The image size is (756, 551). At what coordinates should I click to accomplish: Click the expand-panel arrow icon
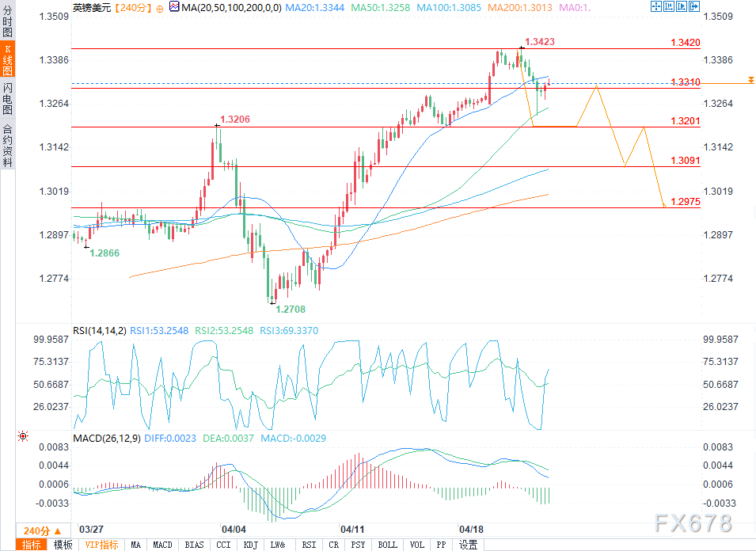coord(694,6)
